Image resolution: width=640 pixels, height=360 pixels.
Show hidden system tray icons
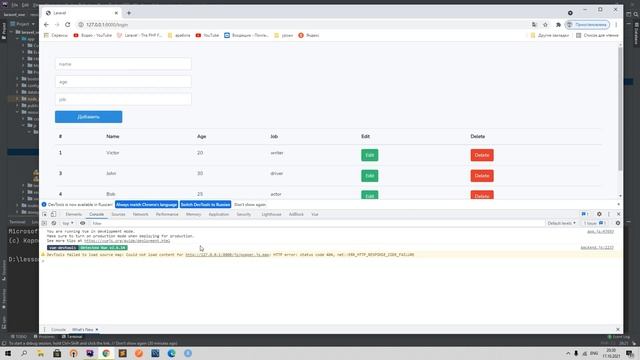pyautogui.click(x=568, y=353)
